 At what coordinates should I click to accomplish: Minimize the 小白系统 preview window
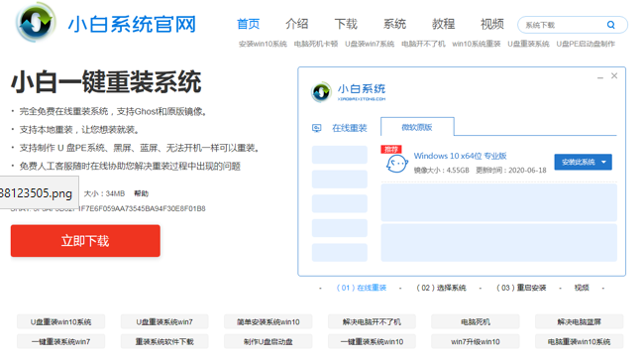point(600,76)
